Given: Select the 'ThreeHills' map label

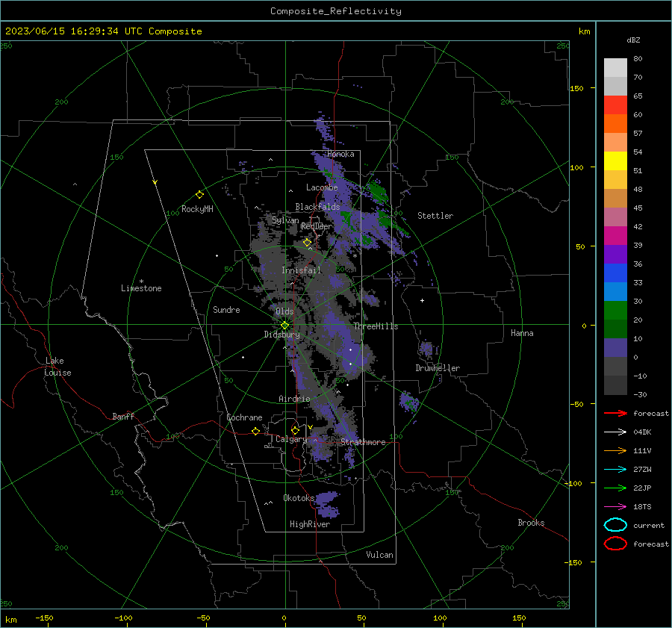Looking at the screenshot, I should click(376, 326).
